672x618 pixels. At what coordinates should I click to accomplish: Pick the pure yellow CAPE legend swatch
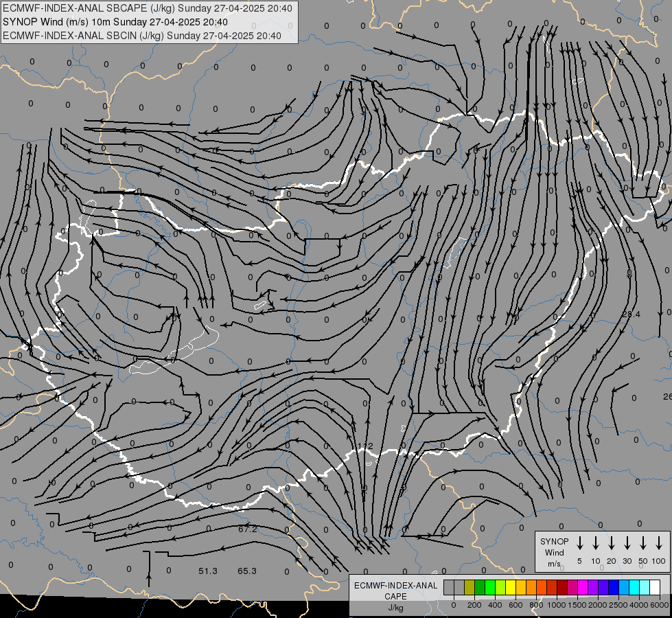[x=511, y=587]
